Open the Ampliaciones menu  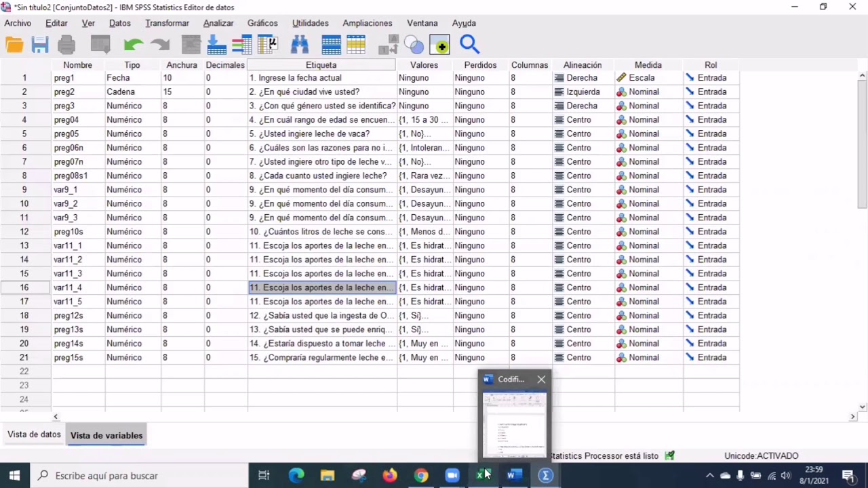(368, 23)
